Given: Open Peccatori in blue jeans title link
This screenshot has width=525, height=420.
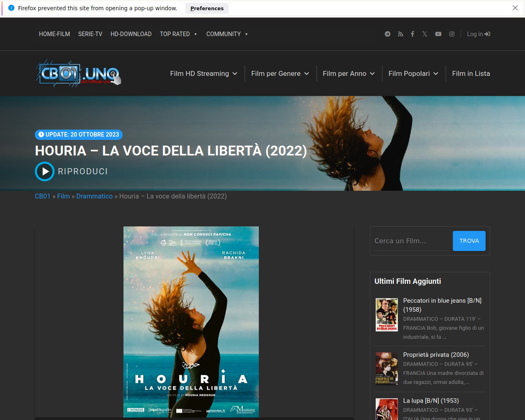Looking at the screenshot, I should coord(442,305).
